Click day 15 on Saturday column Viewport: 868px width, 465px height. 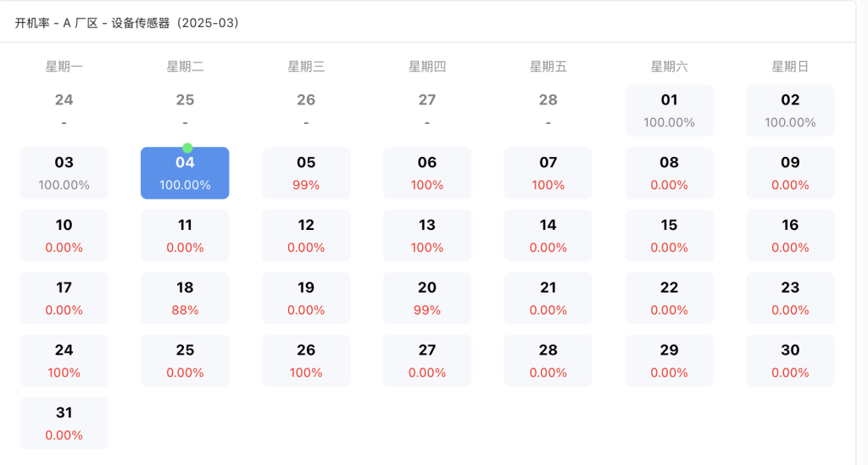pyautogui.click(x=669, y=236)
